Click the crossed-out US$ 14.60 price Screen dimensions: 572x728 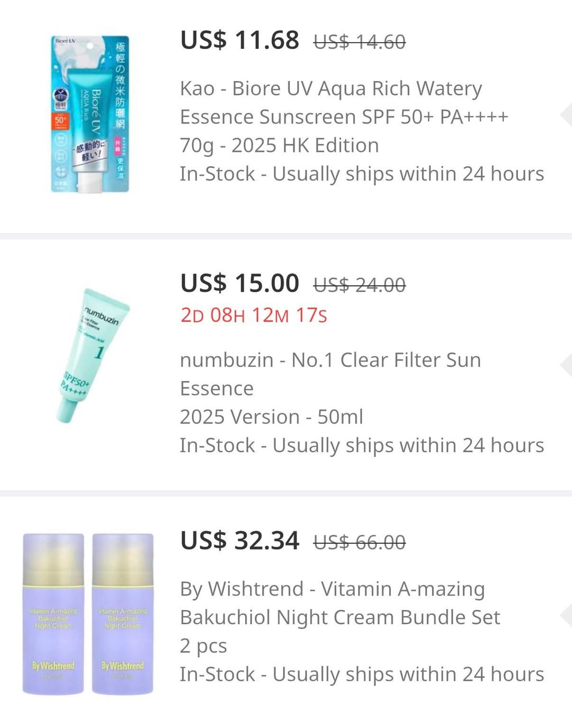tap(360, 42)
